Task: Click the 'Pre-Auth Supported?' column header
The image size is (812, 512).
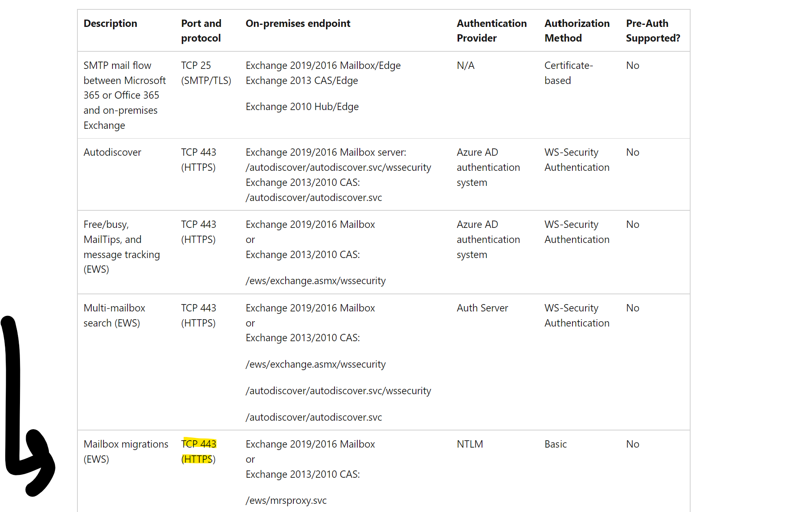Action: (653, 31)
